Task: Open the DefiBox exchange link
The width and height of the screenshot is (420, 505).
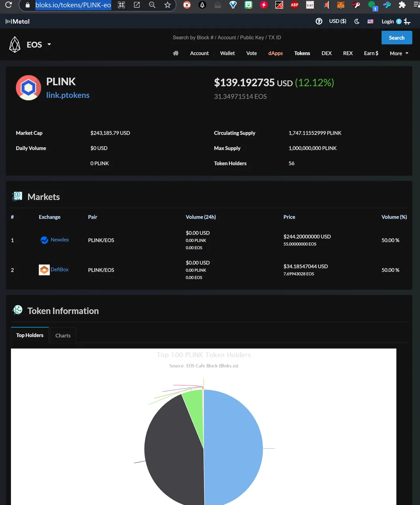Action: pyautogui.click(x=60, y=269)
